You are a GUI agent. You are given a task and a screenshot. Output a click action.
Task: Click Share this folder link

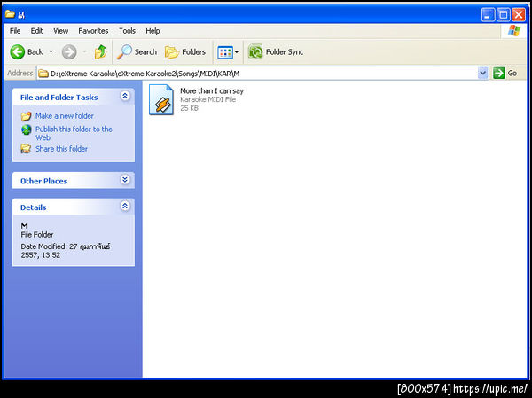[61, 149]
